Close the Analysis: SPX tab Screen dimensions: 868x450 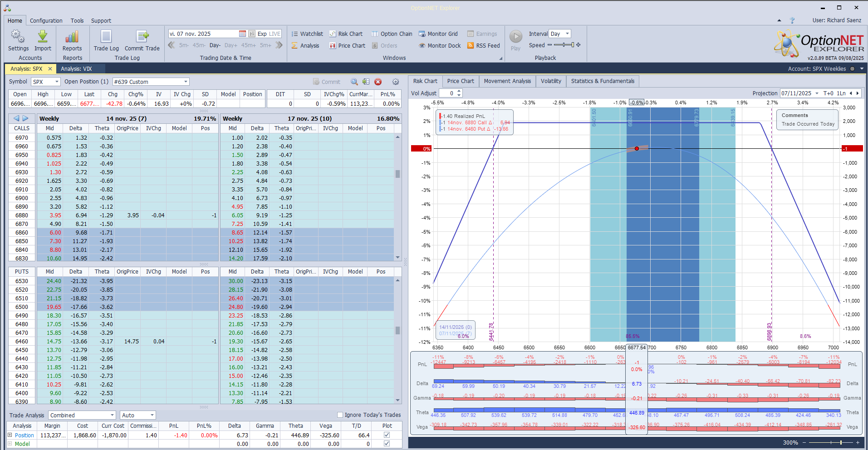[50, 69]
